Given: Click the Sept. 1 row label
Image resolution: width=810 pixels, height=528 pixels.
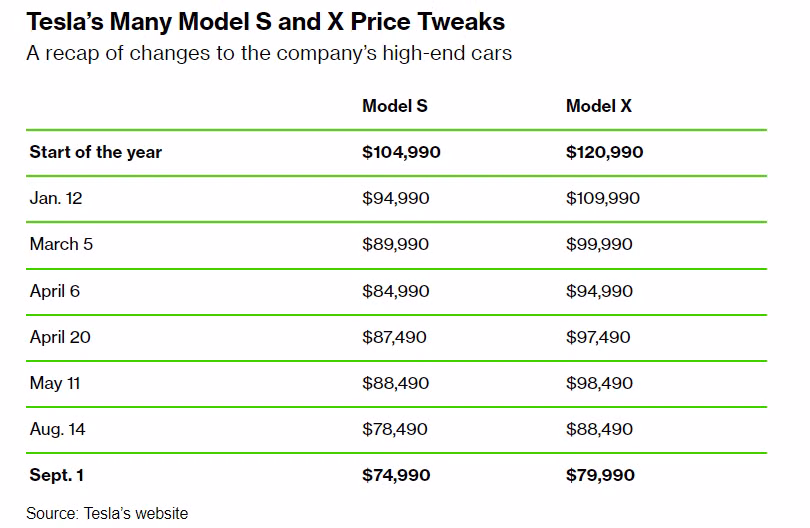Looking at the screenshot, I should [x=57, y=475].
